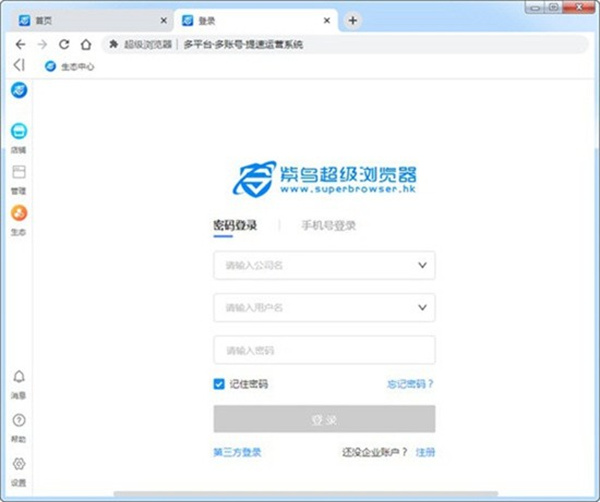Close the window with red X
Viewport: 600px width, 502px height.
point(579,7)
